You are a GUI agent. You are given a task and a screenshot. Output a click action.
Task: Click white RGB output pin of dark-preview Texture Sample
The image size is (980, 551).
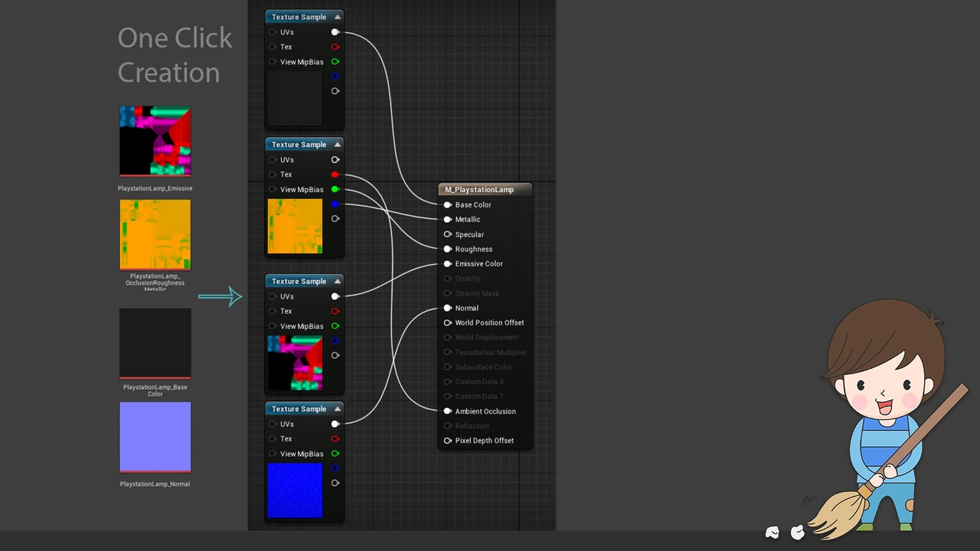click(x=335, y=32)
